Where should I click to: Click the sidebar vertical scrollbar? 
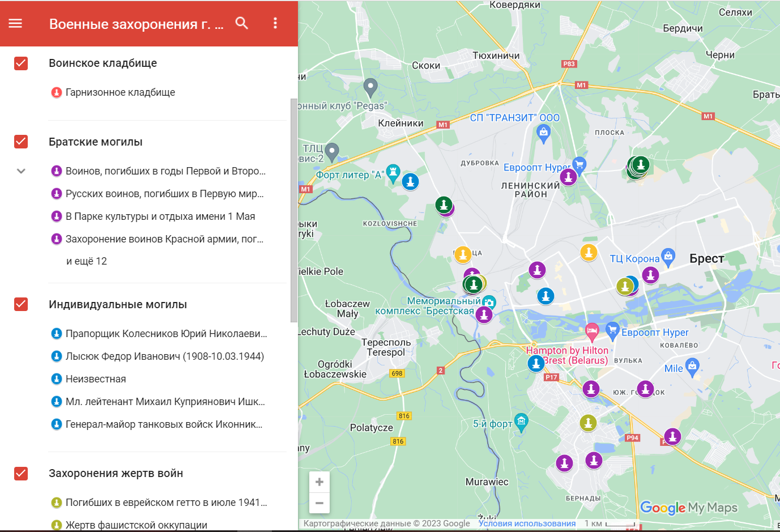coord(293,210)
